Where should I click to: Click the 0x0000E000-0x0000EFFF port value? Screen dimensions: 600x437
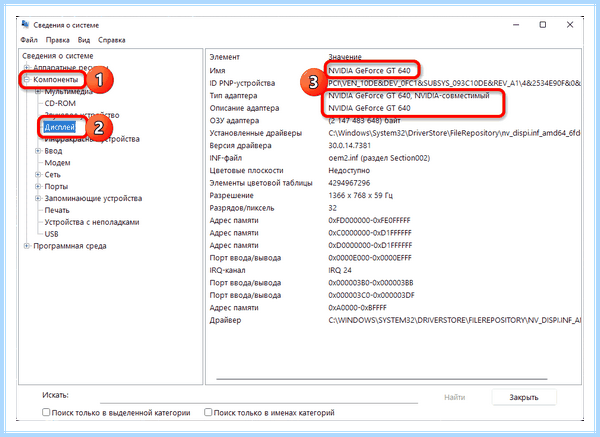pyautogui.click(x=370, y=258)
